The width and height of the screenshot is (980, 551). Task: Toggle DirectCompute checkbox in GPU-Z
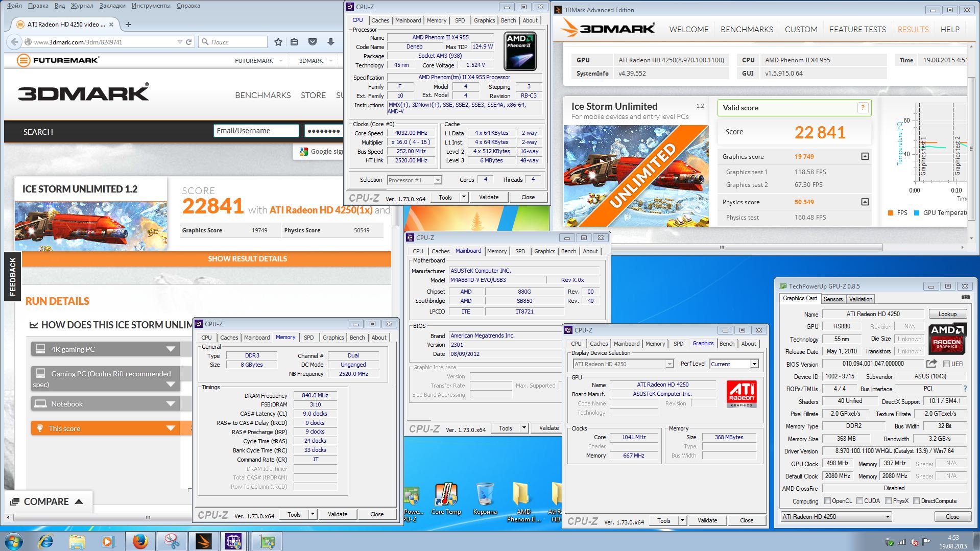pyautogui.click(x=916, y=501)
